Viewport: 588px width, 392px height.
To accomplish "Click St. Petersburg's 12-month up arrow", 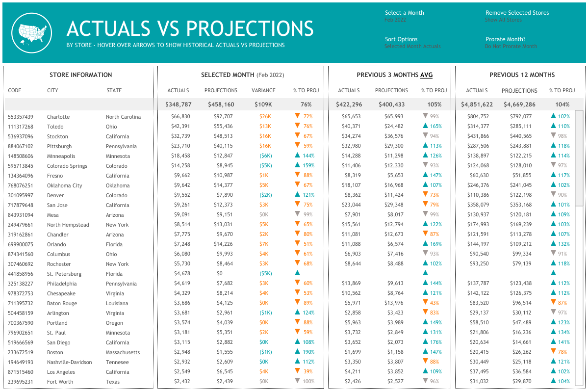I will point(553,273).
